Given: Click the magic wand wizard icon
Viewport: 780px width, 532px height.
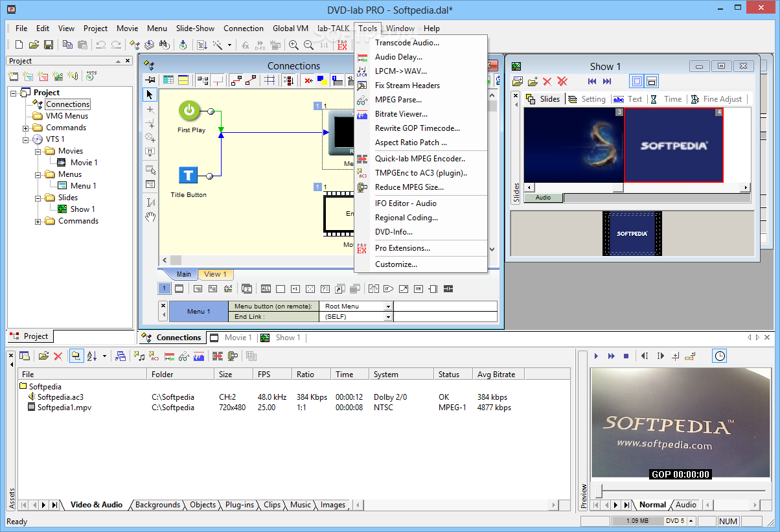Looking at the screenshot, I should (x=218, y=45).
